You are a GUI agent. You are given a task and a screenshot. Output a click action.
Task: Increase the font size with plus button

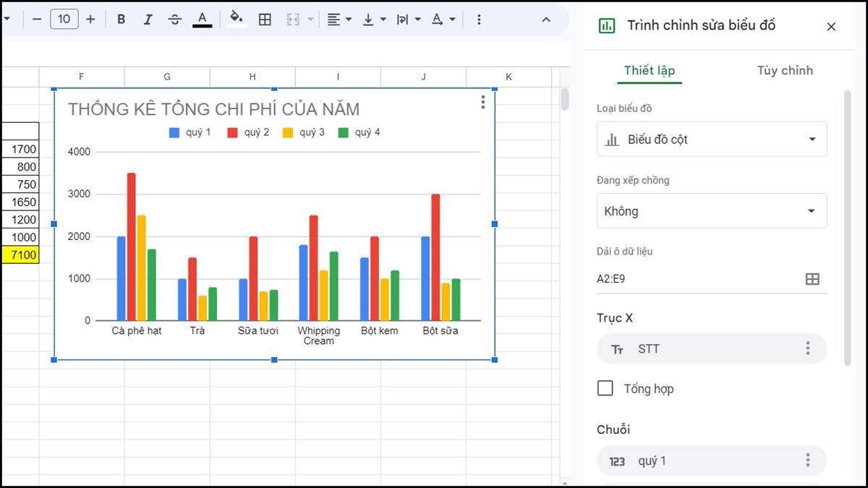pos(90,20)
